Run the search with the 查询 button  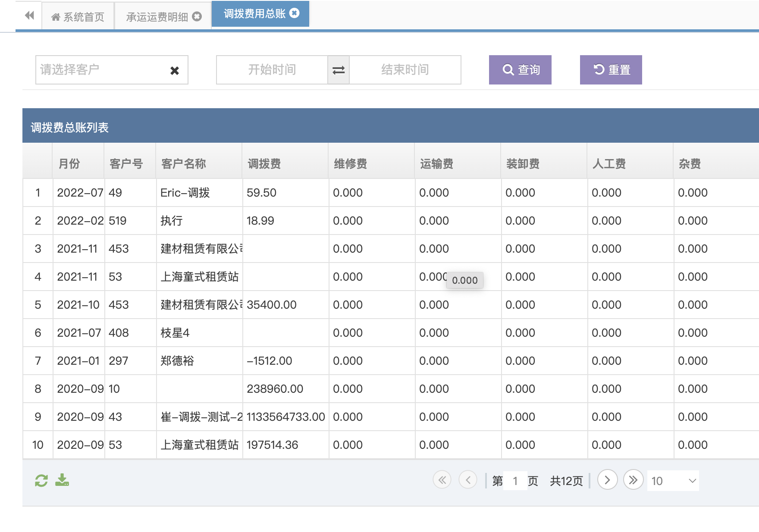point(520,70)
